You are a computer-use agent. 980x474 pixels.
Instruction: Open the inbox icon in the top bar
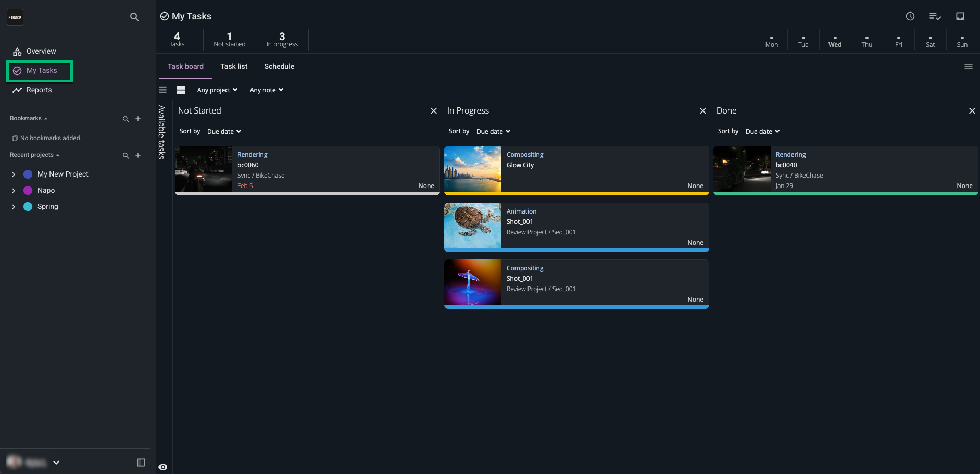click(961, 16)
